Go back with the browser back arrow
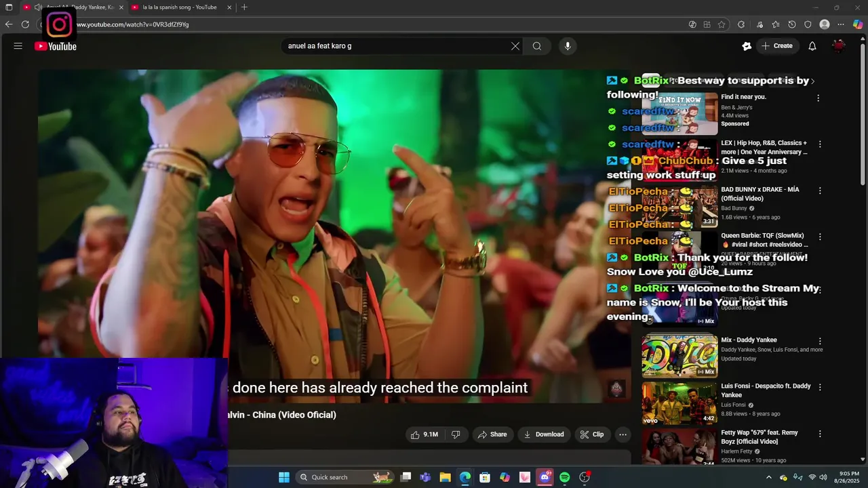The image size is (868, 488). pyautogui.click(x=9, y=24)
